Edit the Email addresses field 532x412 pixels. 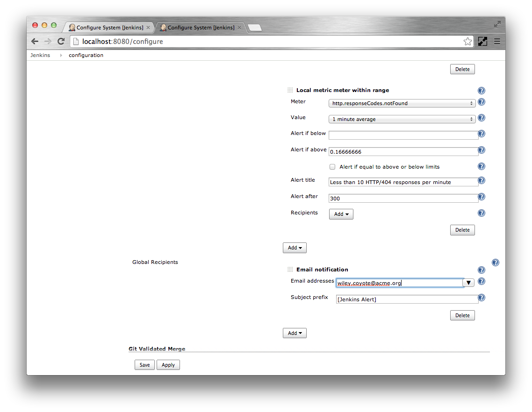click(399, 283)
